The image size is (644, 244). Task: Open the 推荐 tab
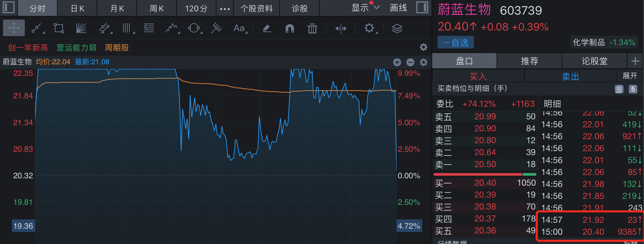coord(529,61)
